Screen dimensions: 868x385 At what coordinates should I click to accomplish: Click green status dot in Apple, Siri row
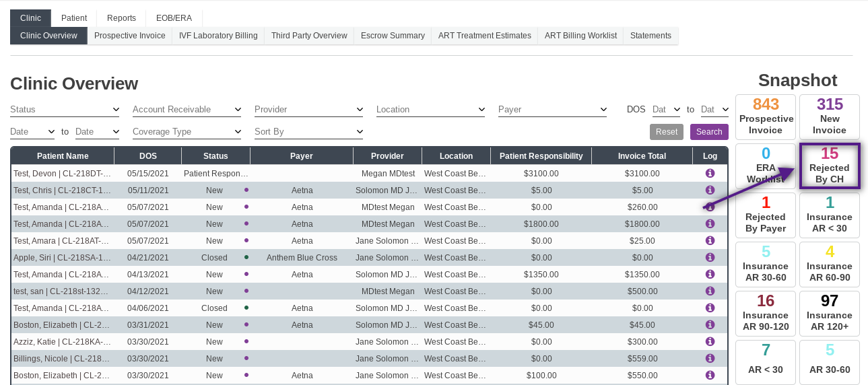pos(246,257)
